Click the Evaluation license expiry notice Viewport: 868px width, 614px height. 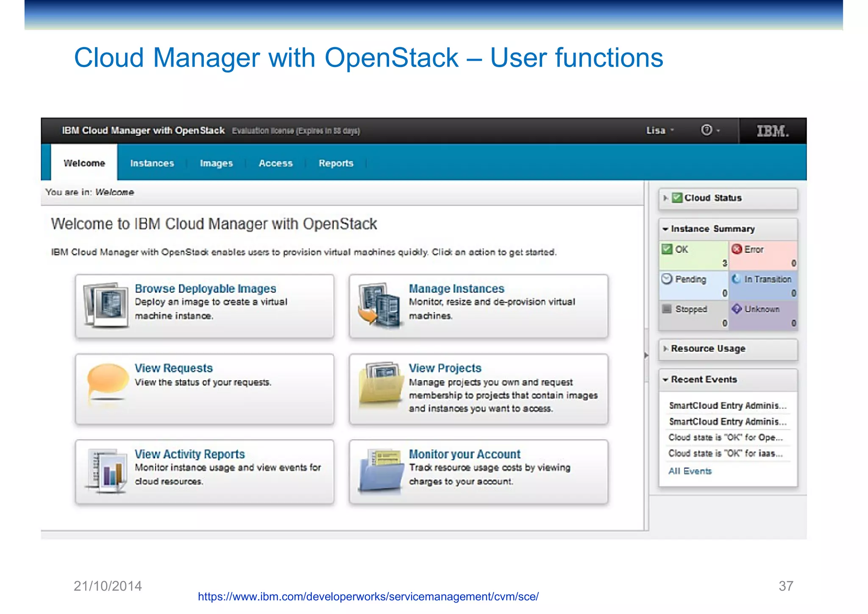point(296,131)
